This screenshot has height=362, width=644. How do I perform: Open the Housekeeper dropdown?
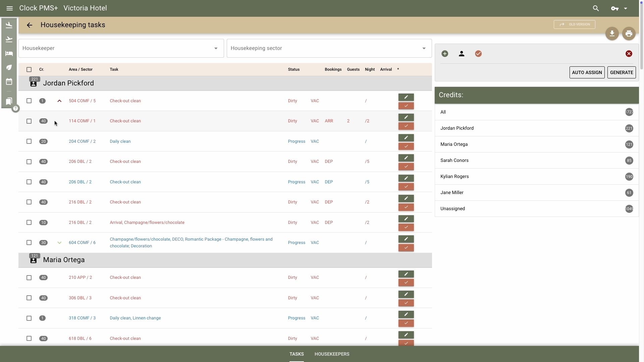(121, 48)
